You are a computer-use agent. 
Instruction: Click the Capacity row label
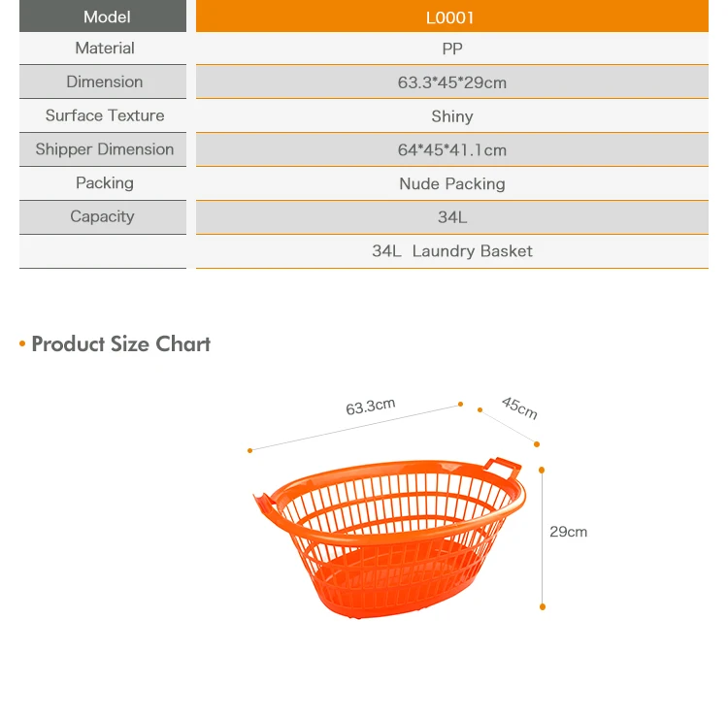pos(102,217)
